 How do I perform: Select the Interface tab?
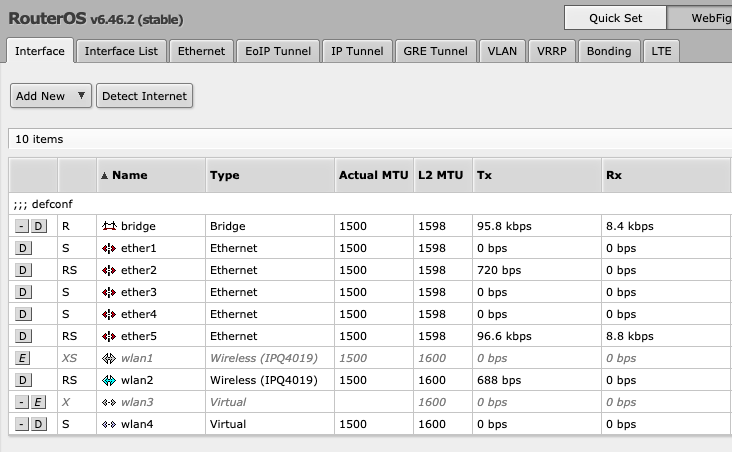[x=40, y=51]
